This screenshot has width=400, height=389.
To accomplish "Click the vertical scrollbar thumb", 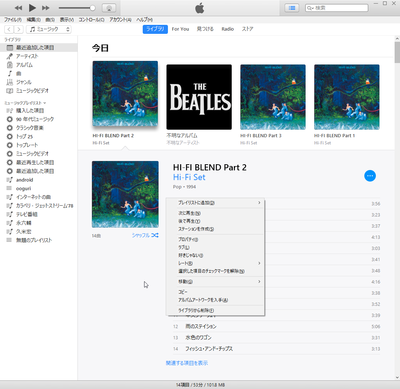I will pyautogui.click(x=397, y=52).
